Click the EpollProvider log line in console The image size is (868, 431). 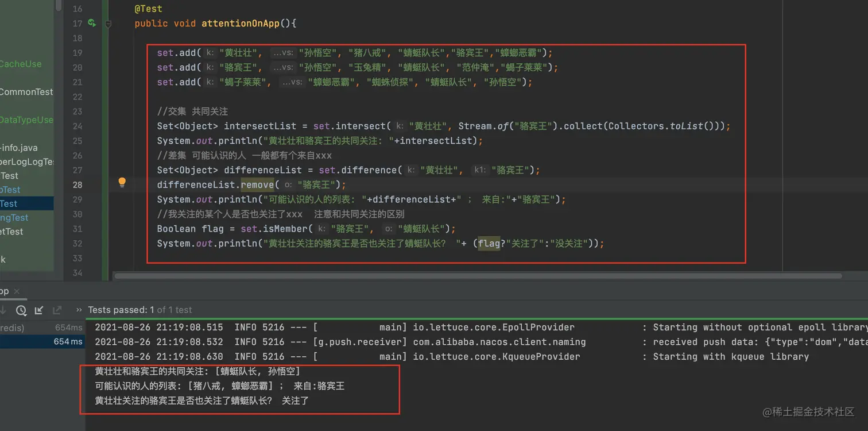click(x=481, y=328)
